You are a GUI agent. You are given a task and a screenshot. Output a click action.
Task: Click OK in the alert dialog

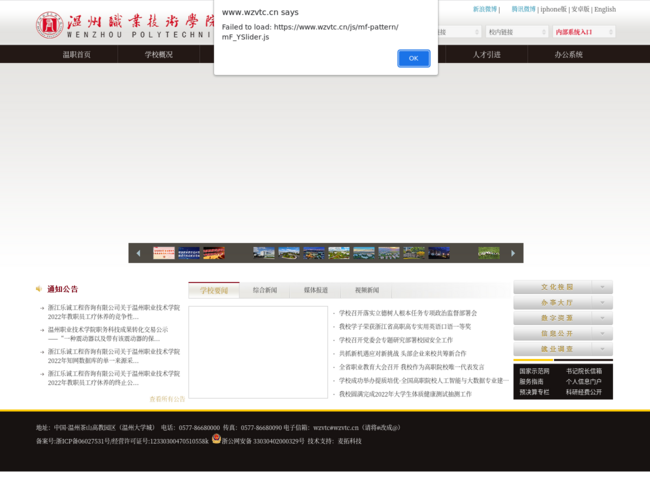tap(413, 58)
